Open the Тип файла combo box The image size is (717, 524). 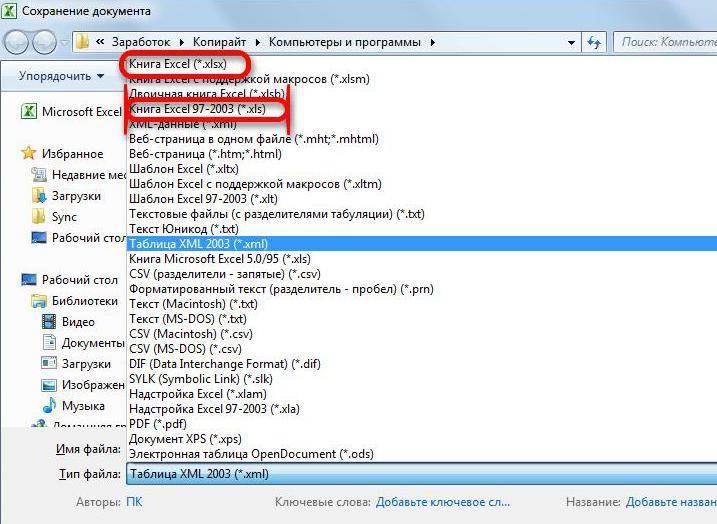421,474
